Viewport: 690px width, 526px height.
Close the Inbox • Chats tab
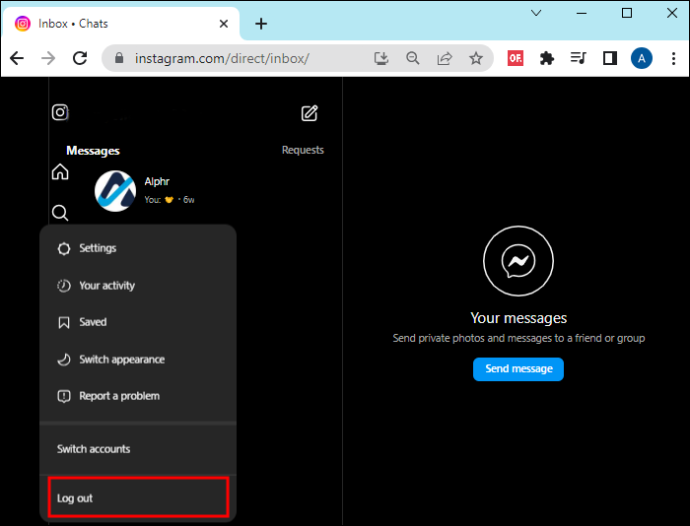[224, 24]
